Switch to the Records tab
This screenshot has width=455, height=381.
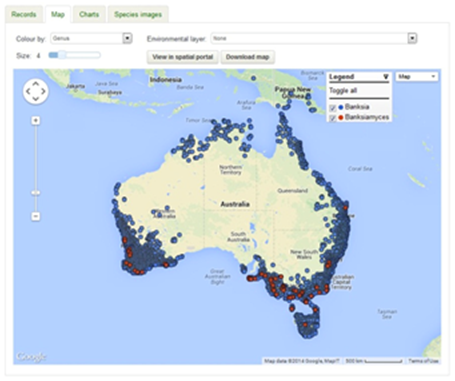[x=24, y=14]
